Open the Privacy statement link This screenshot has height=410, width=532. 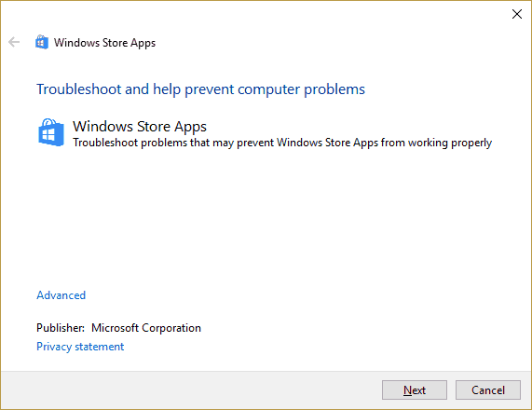pyautogui.click(x=80, y=347)
